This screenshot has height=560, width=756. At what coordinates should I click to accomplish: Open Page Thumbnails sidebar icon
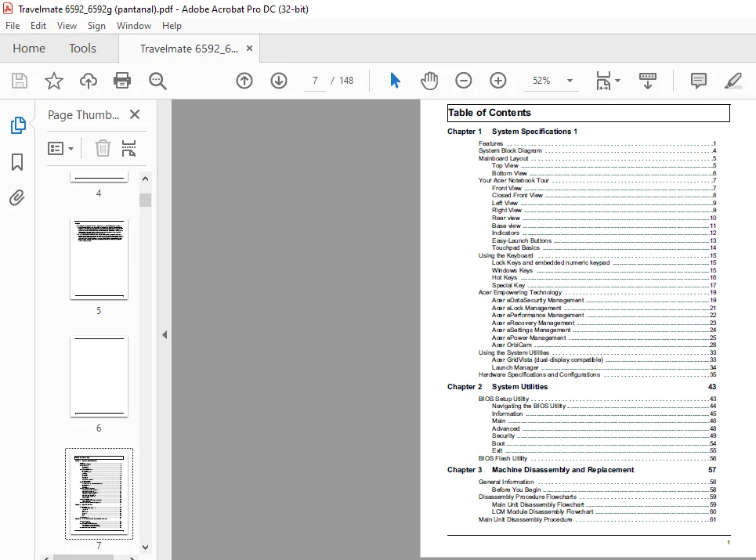pyautogui.click(x=18, y=125)
